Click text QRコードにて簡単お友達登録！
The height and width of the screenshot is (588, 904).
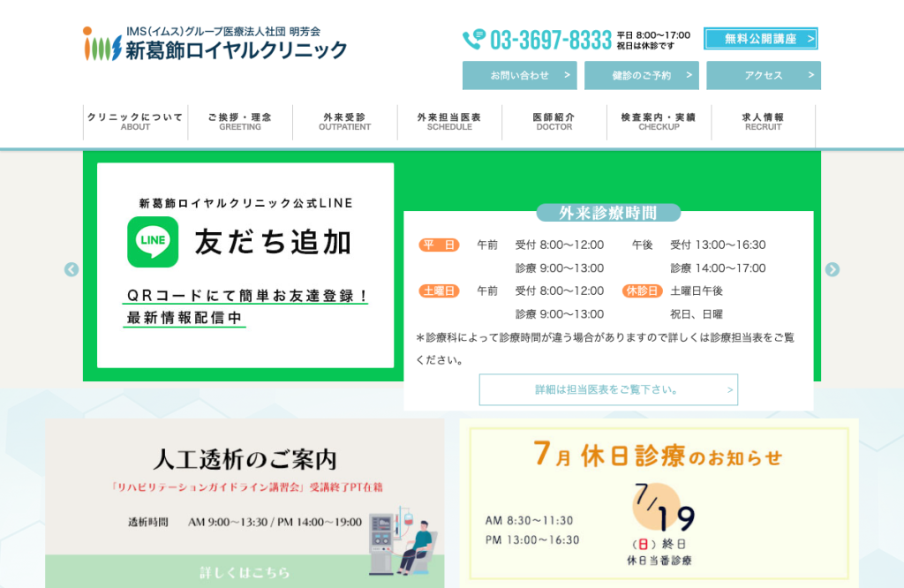tap(247, 296)
